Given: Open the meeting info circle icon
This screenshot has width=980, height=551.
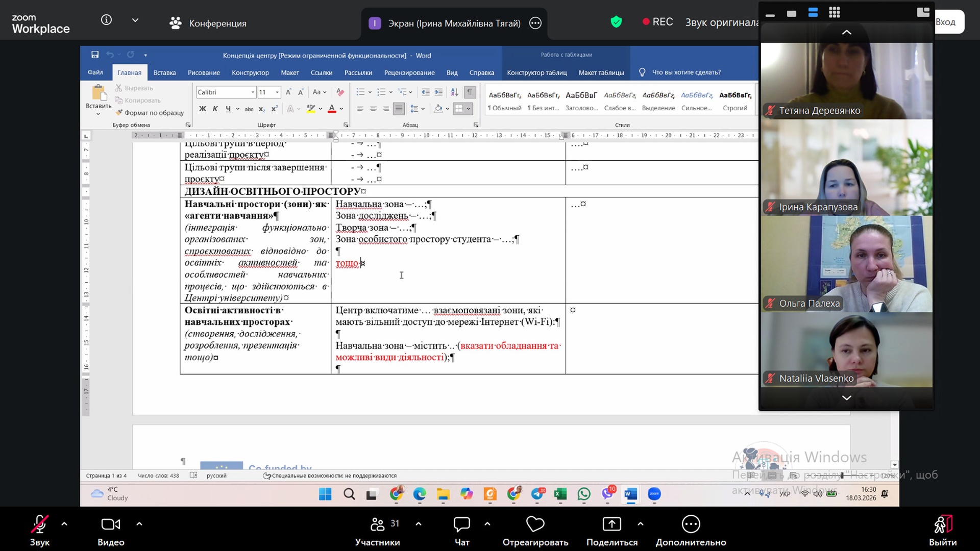Looking at the screenshot, I should pos(106,20).
